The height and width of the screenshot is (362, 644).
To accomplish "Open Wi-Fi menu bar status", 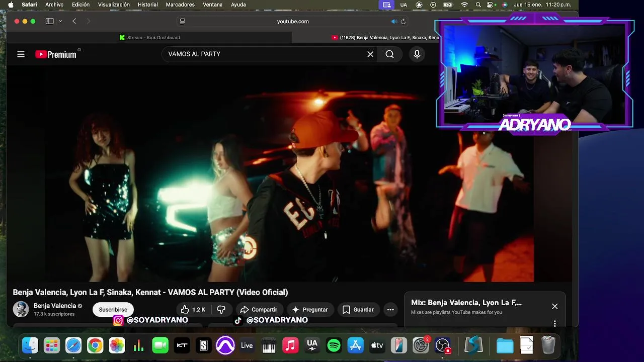I will point(464,5).
